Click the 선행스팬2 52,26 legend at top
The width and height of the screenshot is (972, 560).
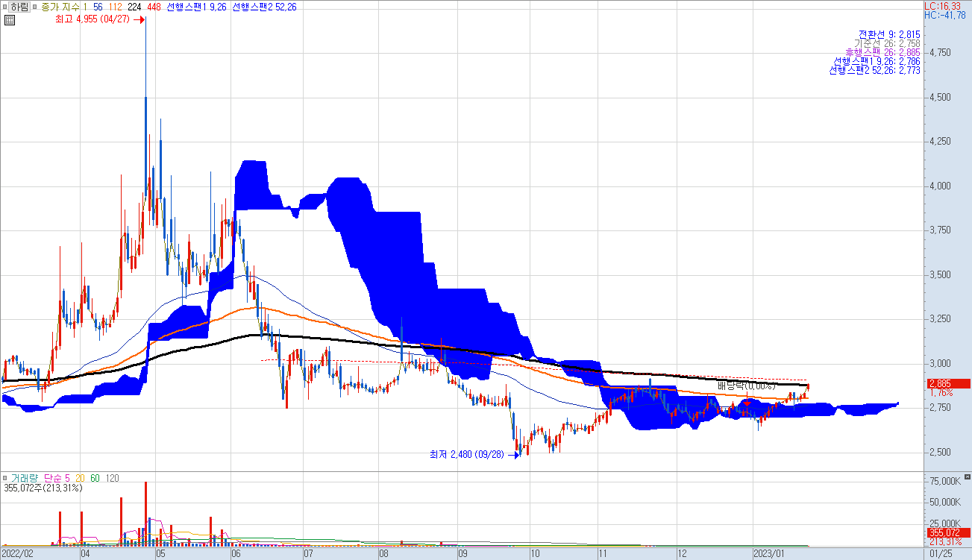(264, 7)
